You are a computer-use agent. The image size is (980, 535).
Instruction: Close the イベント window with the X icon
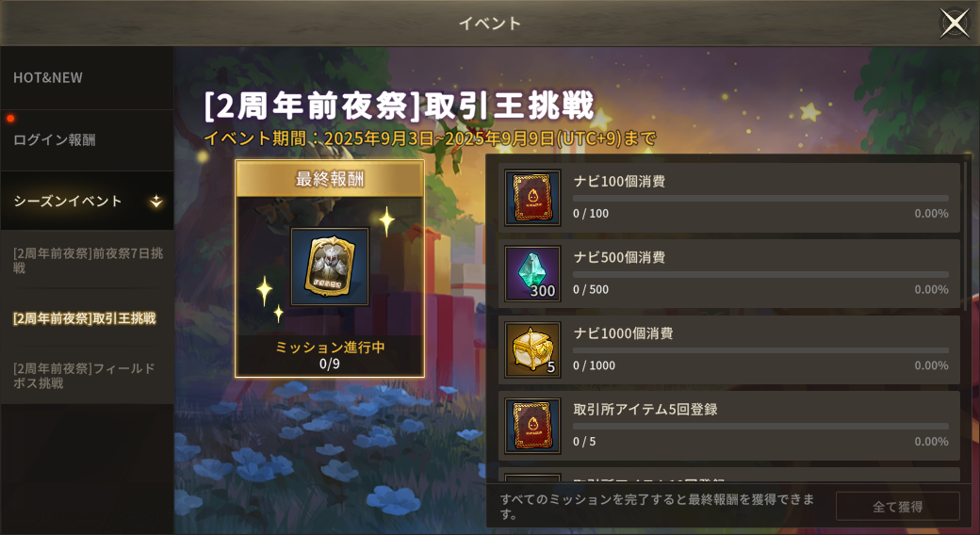coord(955,24)
